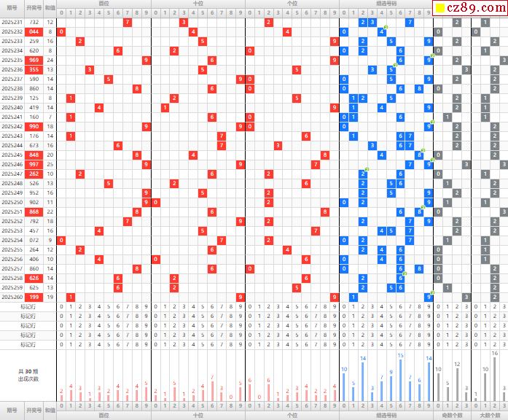Click the 大数个数 footer header

point(490,415)
